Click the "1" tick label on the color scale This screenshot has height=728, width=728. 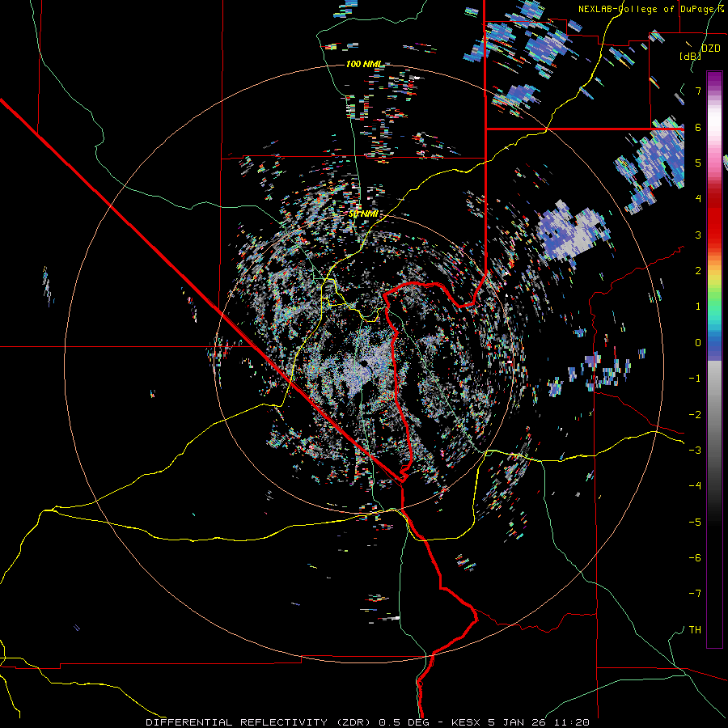pos(698,307)
